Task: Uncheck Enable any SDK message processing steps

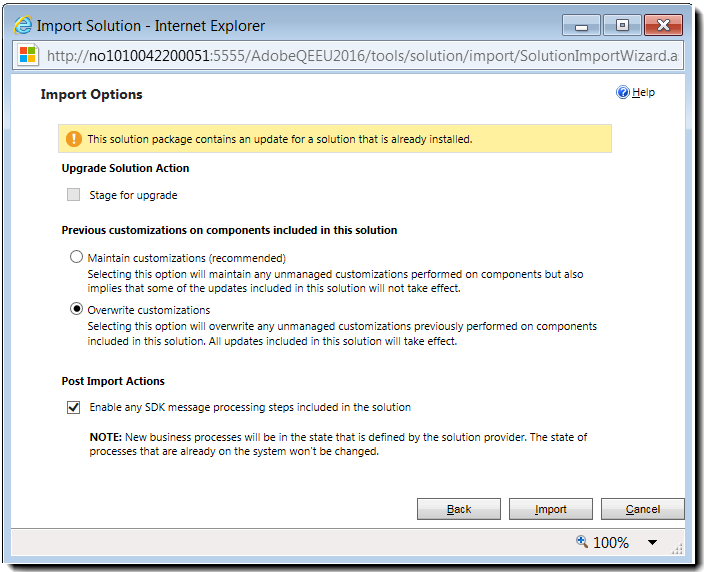Action: tap(73, 407)
